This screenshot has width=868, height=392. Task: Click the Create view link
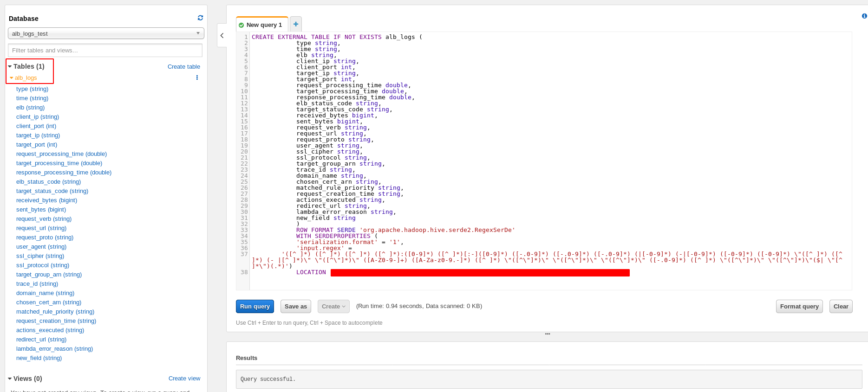coord(184,379)
